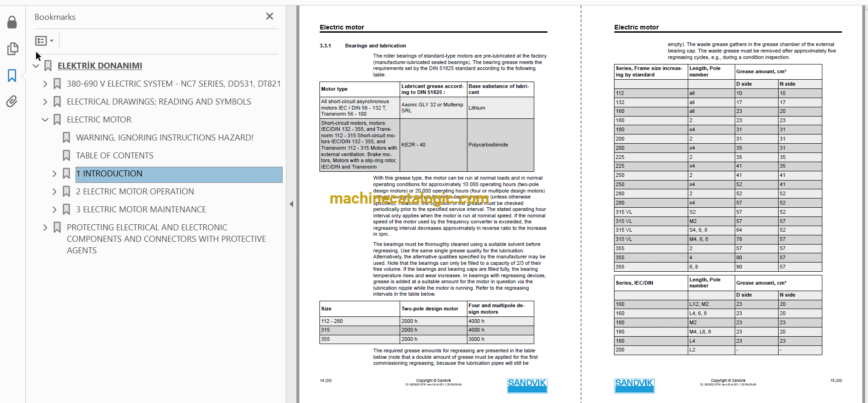Click 'Grease amount, cm³' header in first table
The image size is (868, 403).
coord(778,71)
